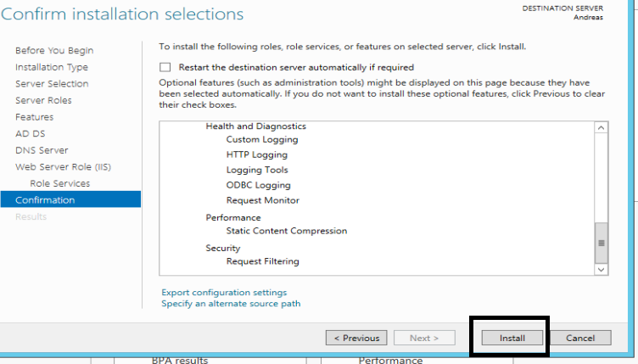The width and height of the screenshot is (638, 364).
Task: Go to Installation Type step
Action: coord(52,67)
